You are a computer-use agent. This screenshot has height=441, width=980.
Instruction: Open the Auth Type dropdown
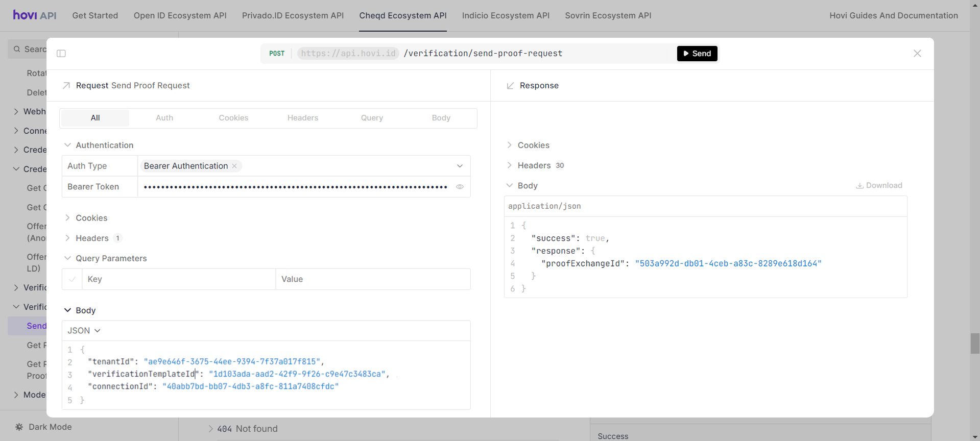pyautogui.click(x=460, y=166)
